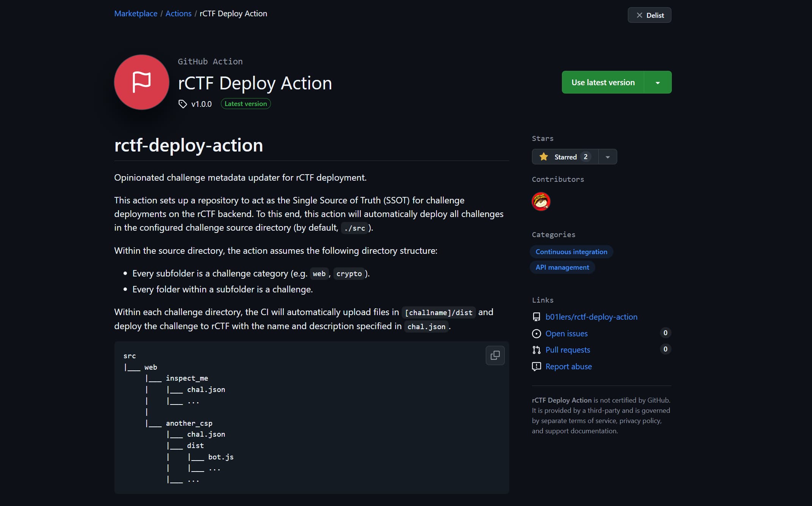Select API management category tag
Viewport: 812px width, 506px height.
pos(562,267)
